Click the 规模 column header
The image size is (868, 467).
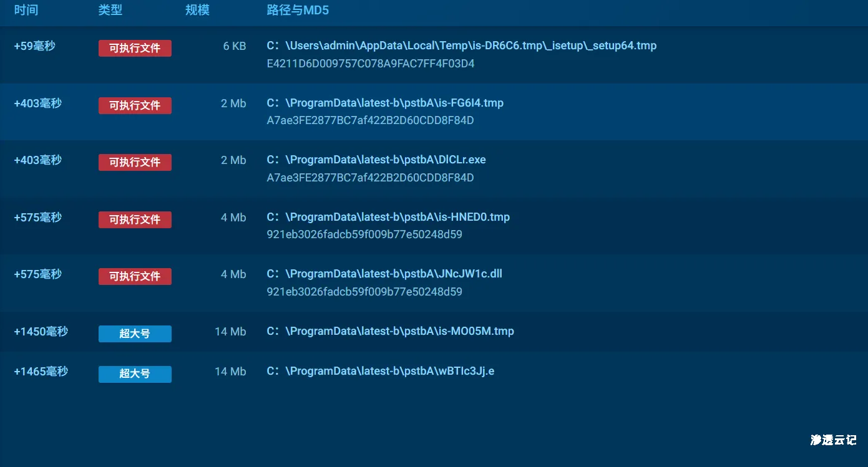[197, 10]
